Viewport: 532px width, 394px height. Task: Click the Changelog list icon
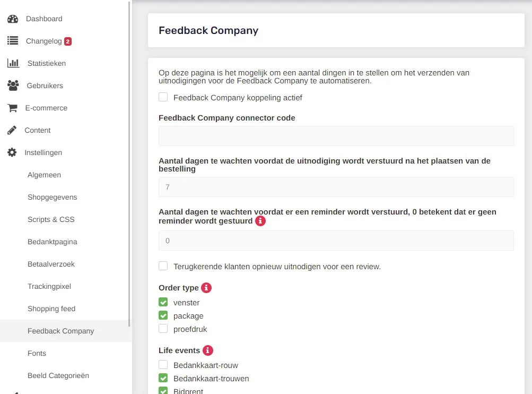tap(12, 41)
